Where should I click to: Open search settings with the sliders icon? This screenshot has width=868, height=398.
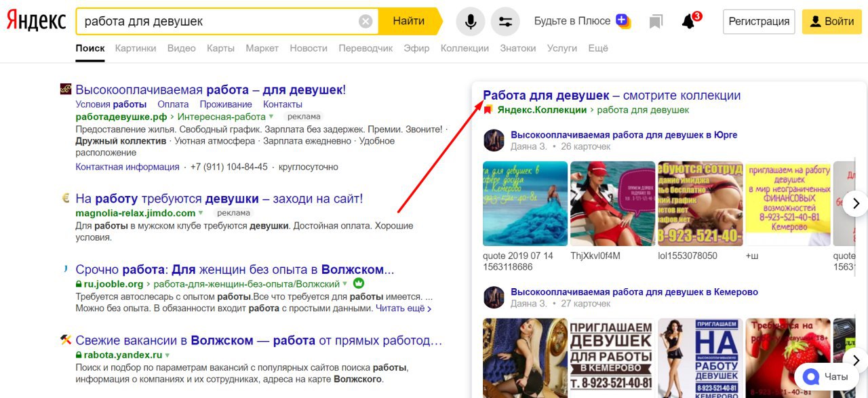505,22
